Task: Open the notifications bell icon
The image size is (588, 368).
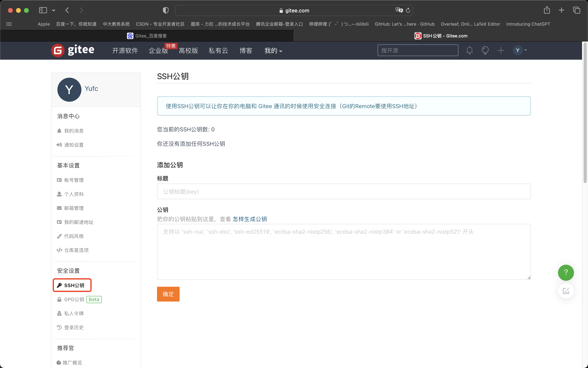Action: click(x=469, y=50)
